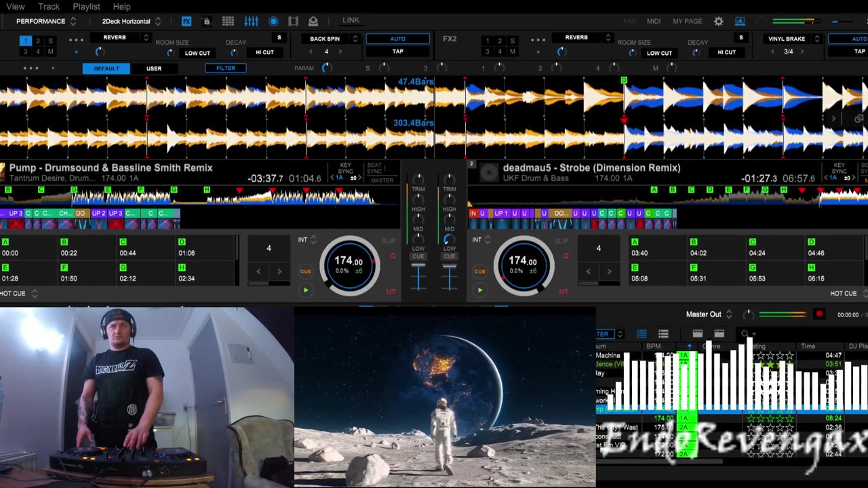Switch browser to list view icon
The width and height of the screenshot is (868, 488).
[642, 333]
